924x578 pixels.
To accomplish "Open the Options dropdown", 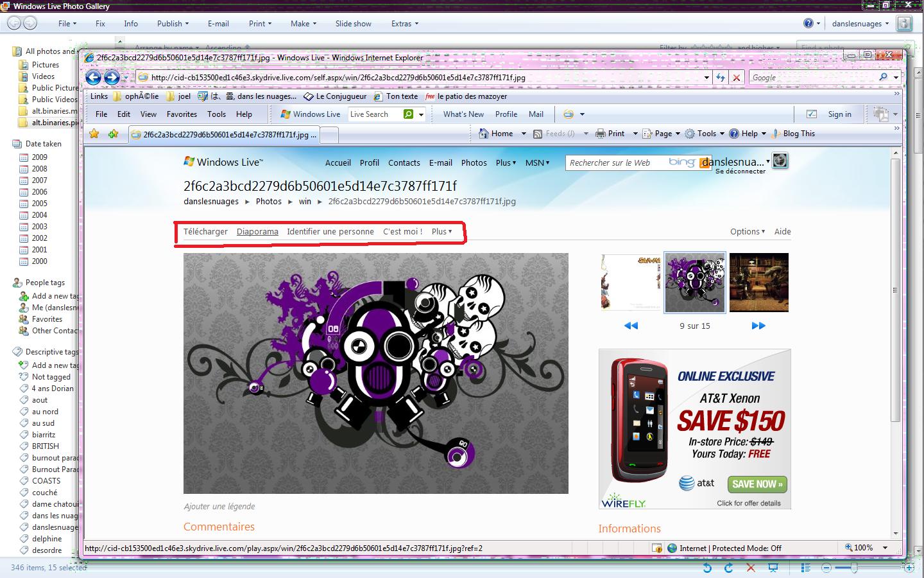I will (x=748, y=232).
